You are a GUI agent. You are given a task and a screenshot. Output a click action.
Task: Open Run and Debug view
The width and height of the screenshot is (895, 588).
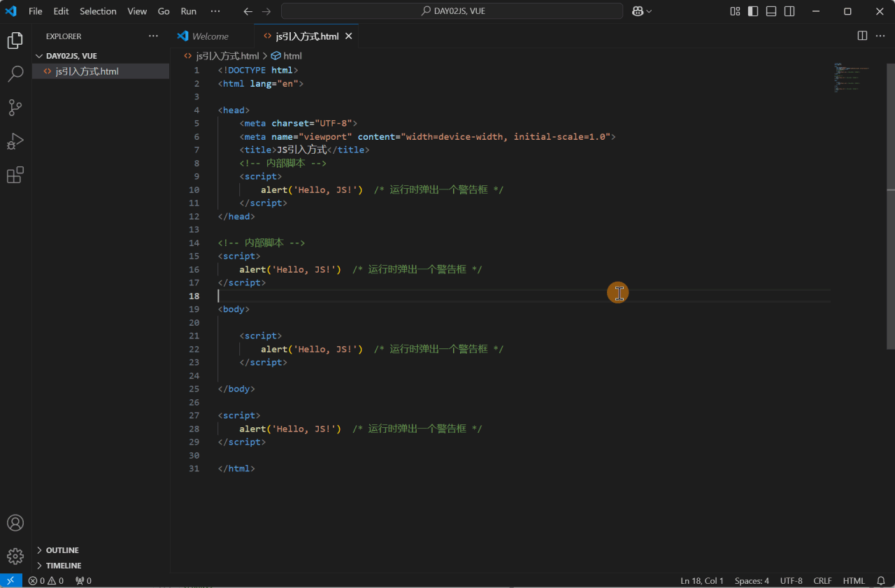click(x=15, y=141)
